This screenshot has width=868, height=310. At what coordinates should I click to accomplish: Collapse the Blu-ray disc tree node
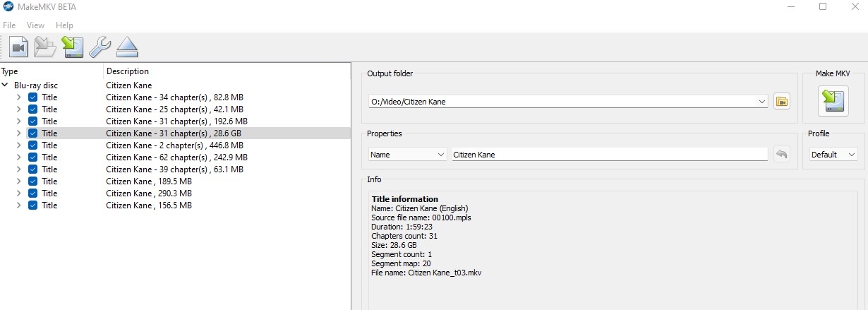click(x=6, y=85)
